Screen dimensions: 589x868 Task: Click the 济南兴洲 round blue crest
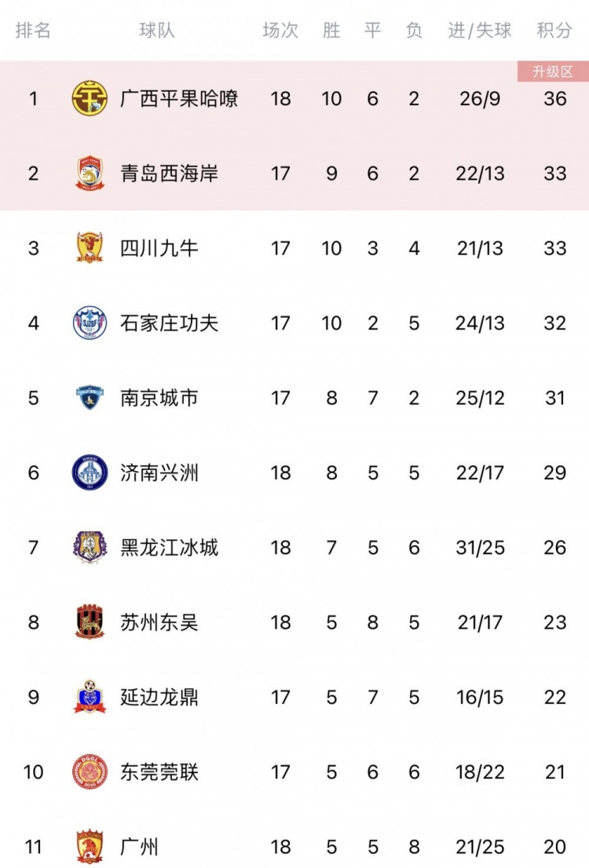click(x=90, y=472)
